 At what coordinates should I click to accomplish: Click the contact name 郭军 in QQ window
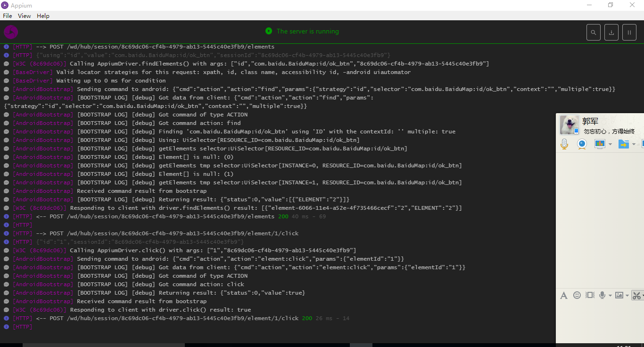(590, 121)
